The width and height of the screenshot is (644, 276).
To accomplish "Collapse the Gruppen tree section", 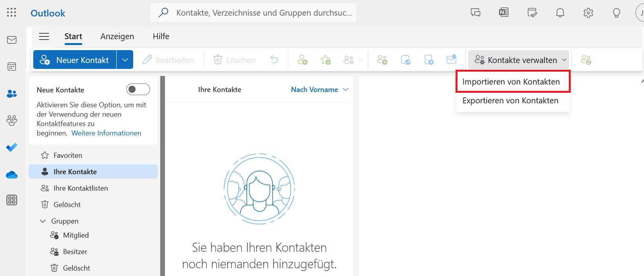I will coord(43,221).
